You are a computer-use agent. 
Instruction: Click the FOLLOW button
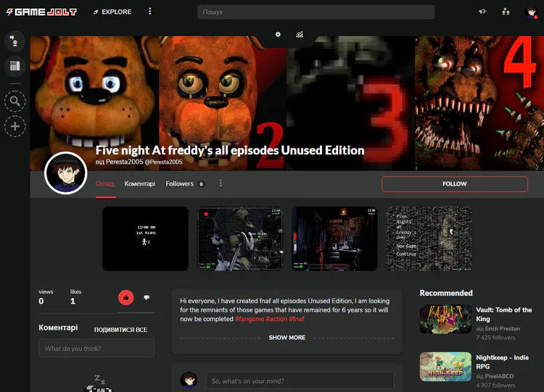(455, 184)
